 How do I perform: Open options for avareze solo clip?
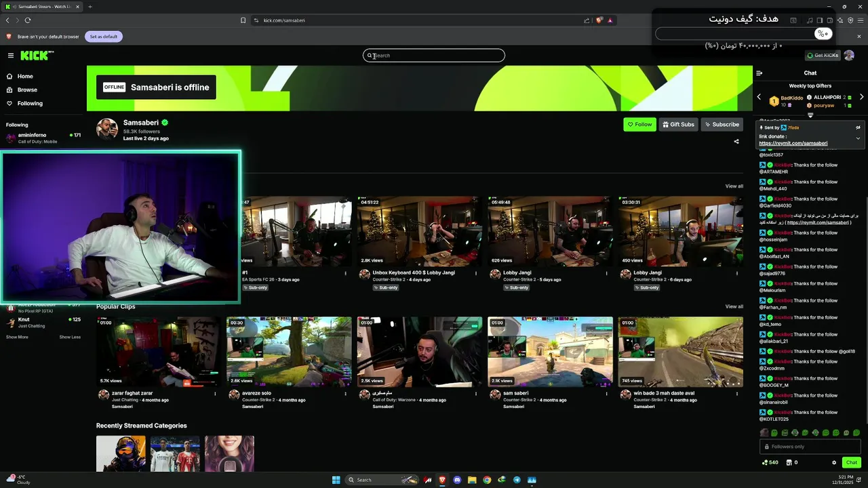click(346, 394)
